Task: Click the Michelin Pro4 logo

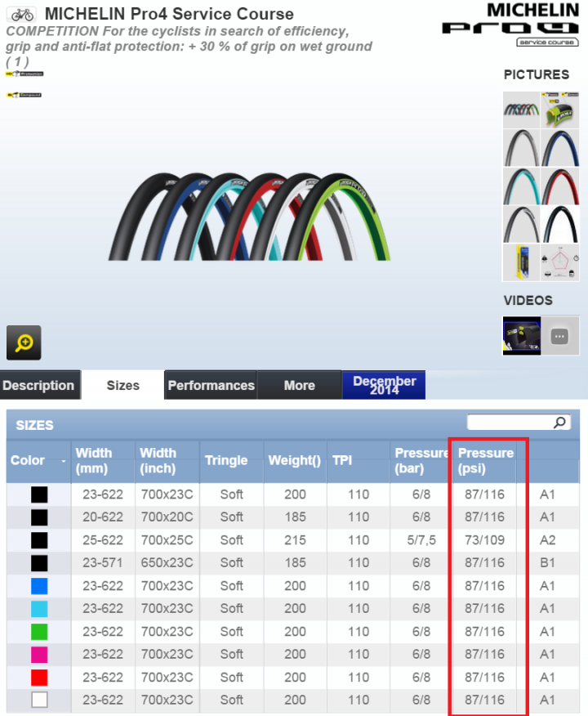Action: tap(511, 25)
